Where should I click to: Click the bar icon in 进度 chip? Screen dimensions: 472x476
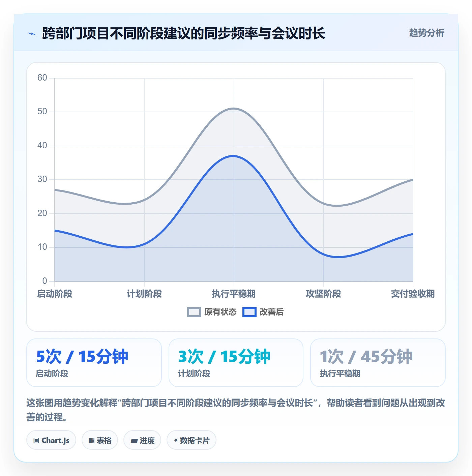coord(134,441)
